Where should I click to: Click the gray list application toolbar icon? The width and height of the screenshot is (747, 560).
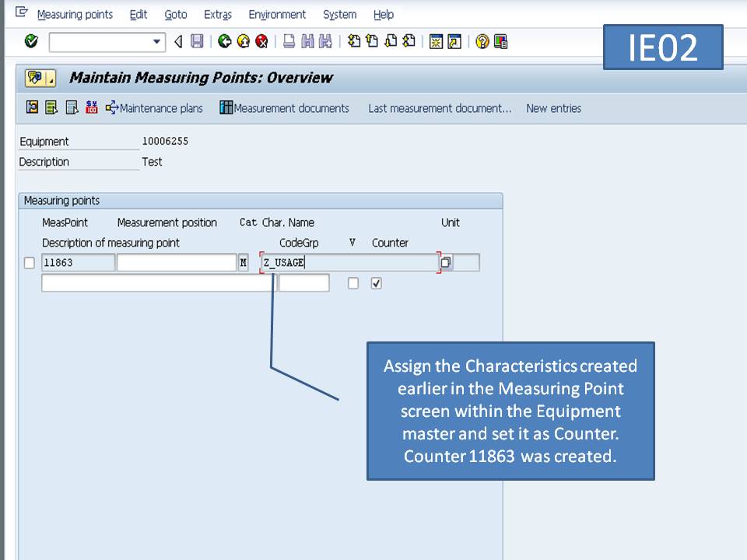coord(72,107)
